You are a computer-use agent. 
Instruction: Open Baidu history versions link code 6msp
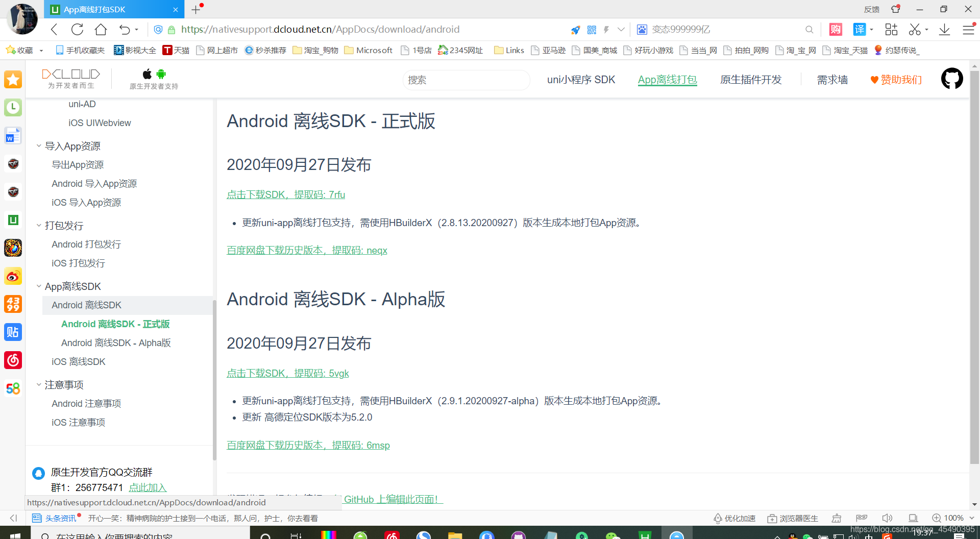[x=308, y=445]
